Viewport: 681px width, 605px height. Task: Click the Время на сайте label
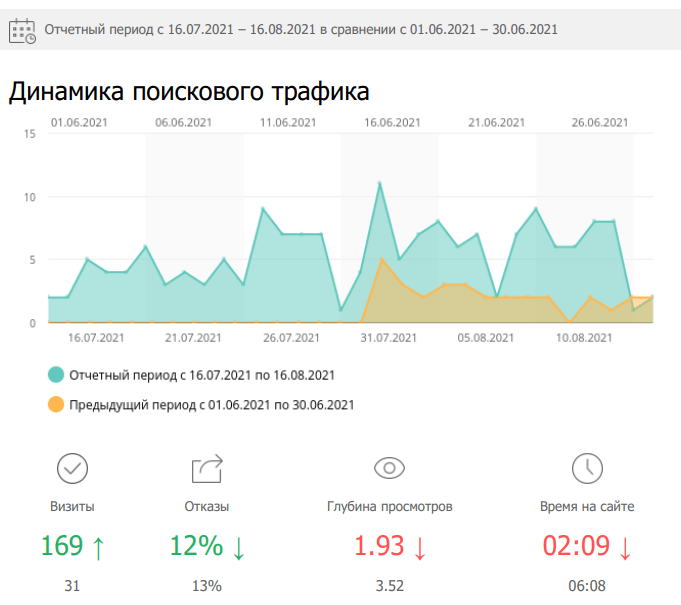tap(587, 506)
